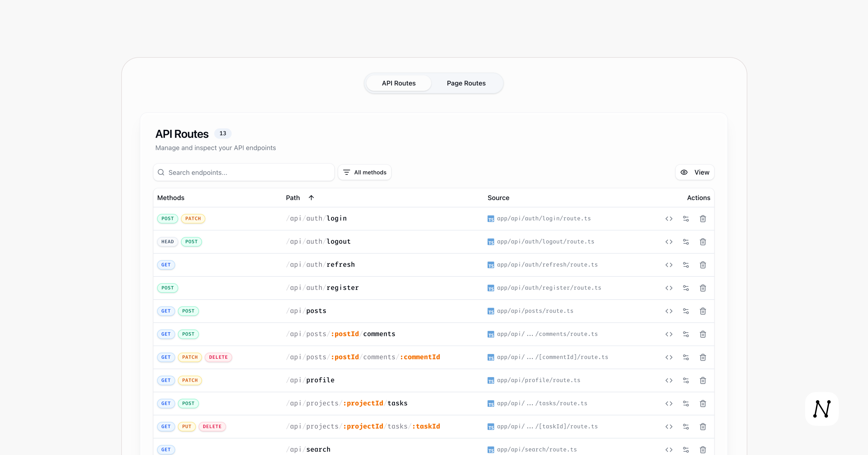Open settings sliders for refresh route
The image size is (868, 455).
point(686,265)
